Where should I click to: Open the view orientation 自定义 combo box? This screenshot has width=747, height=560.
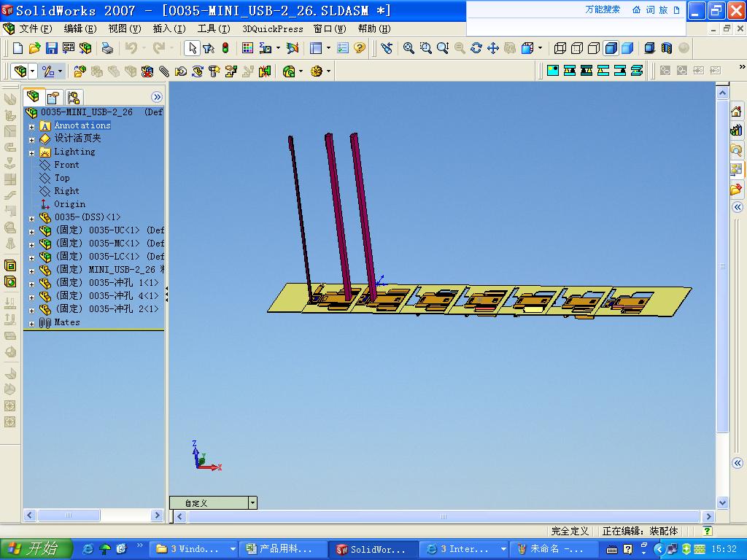pyautogui.click(x=214, y=503)
